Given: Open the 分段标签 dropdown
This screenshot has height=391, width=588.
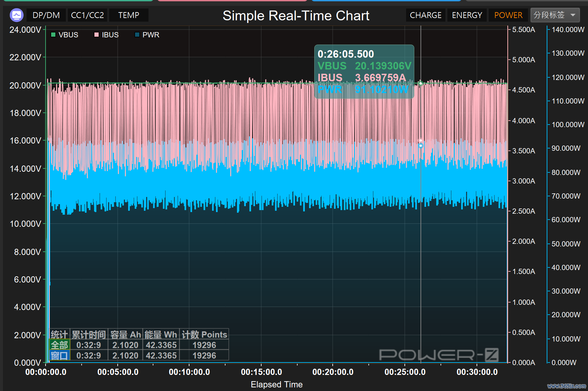Looking at the screenshot, I should pos(555,15).
